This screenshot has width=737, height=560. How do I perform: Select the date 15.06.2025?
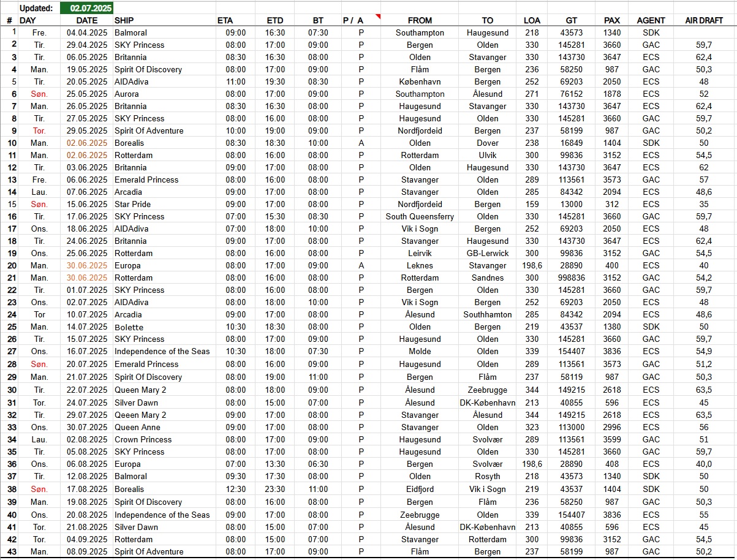[x=87, y=204]
